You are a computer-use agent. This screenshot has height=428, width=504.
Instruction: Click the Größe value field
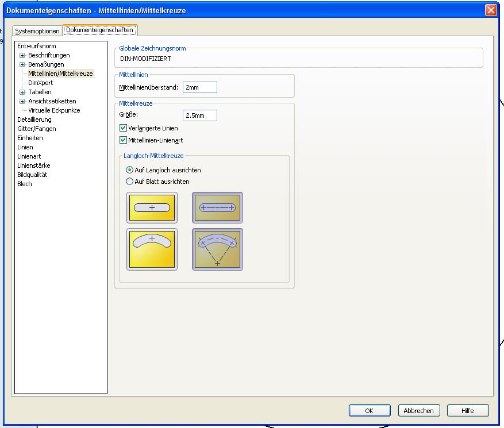199,115
